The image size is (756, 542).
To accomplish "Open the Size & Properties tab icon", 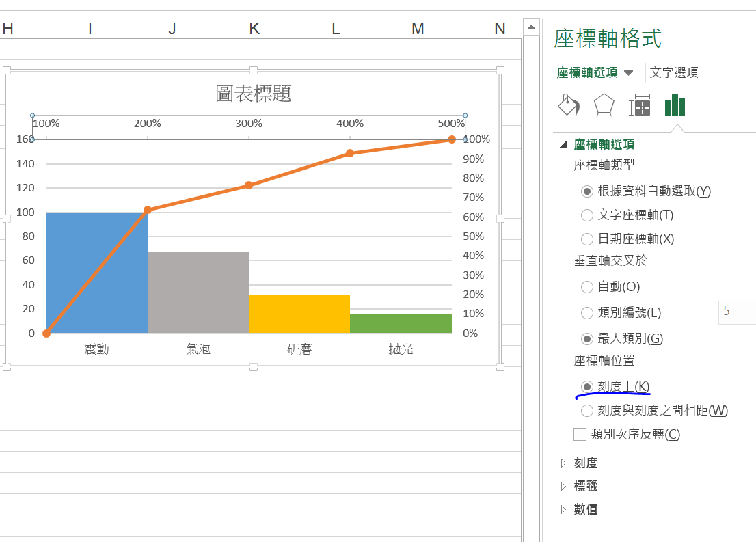I will pyautogui.click(x=639, y=106).
